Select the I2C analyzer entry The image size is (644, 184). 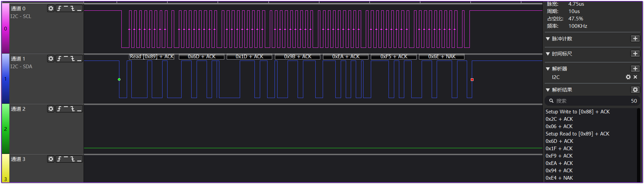(556, 77)
